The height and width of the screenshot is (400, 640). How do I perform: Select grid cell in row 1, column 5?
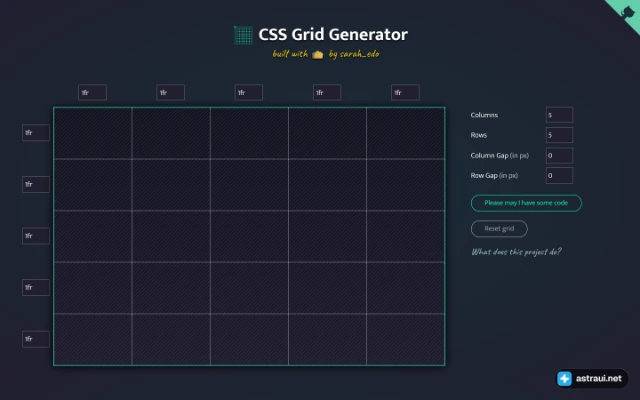(406, 133)
